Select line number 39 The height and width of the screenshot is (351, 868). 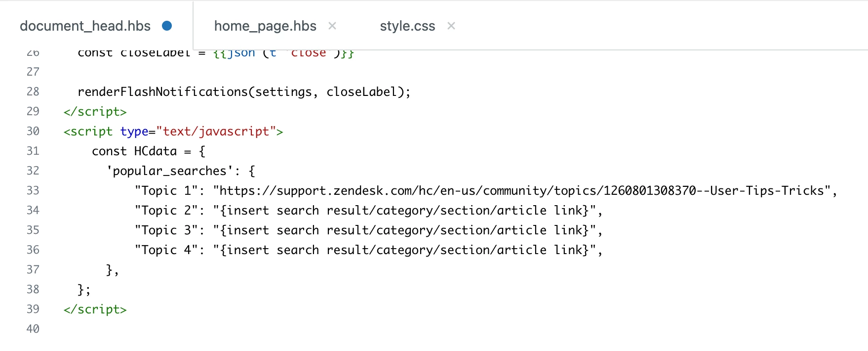(x=33, y=309)
